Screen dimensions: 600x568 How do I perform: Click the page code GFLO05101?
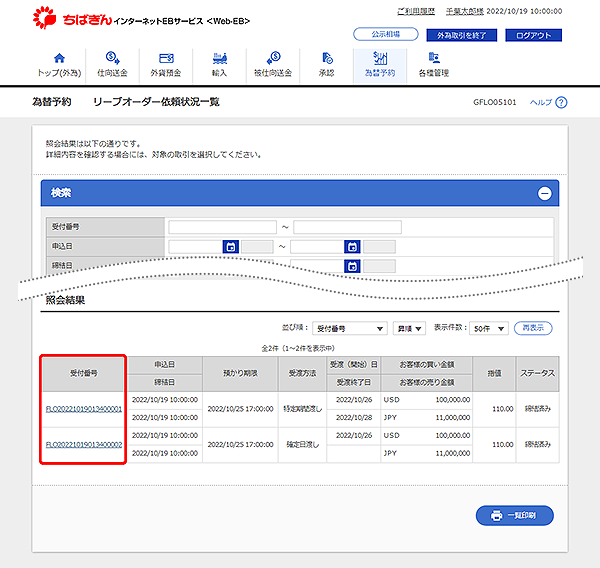(494, 102)
